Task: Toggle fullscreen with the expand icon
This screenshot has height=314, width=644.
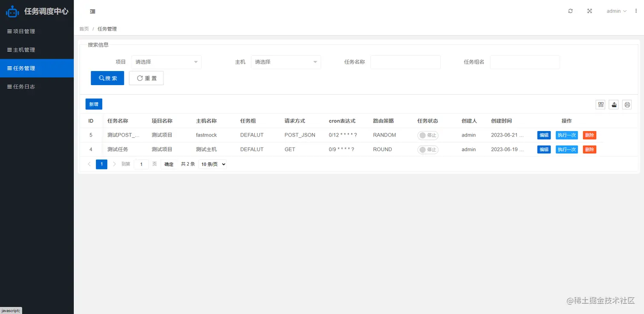Action: click(x=589, y=11)
